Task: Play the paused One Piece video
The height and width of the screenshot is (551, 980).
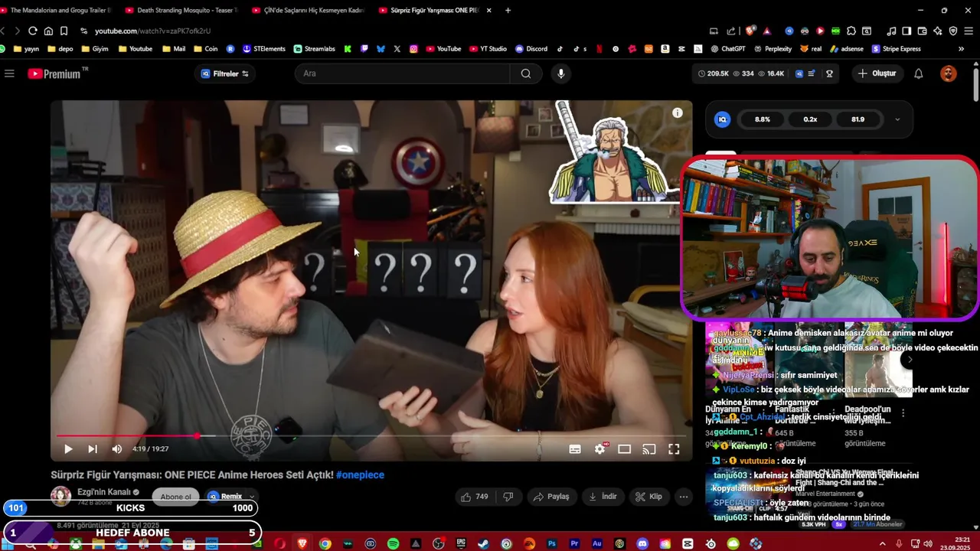Action: pos(67,449)
